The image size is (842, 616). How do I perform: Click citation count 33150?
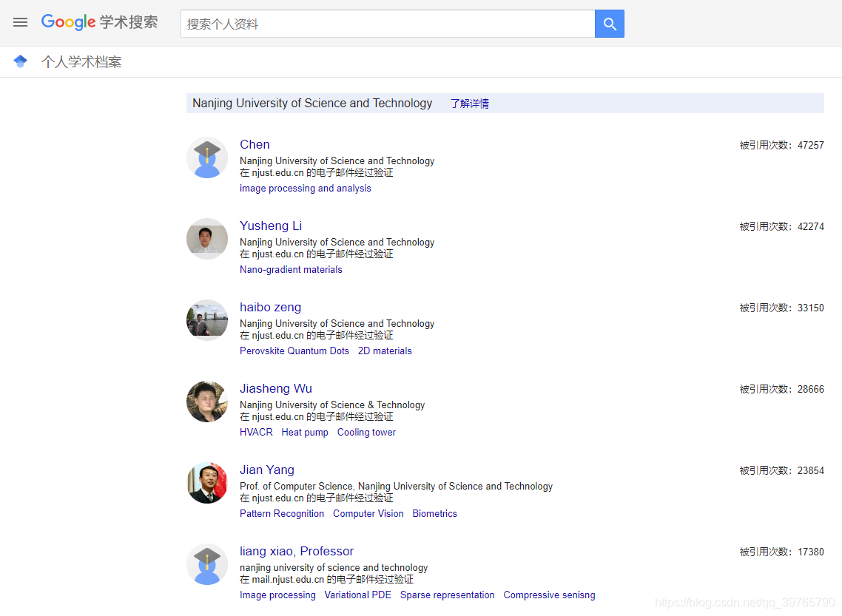click(x=810, y=308)
